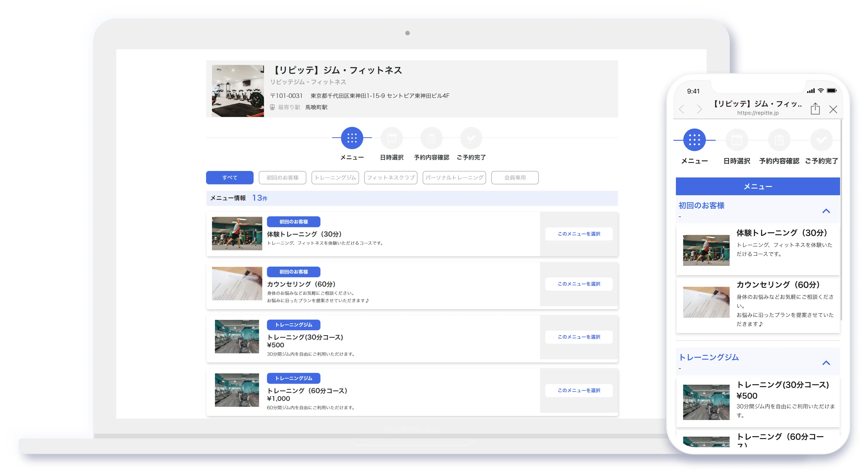
Task: Click the desktop calendar step icon
Action: coord(392,138)
